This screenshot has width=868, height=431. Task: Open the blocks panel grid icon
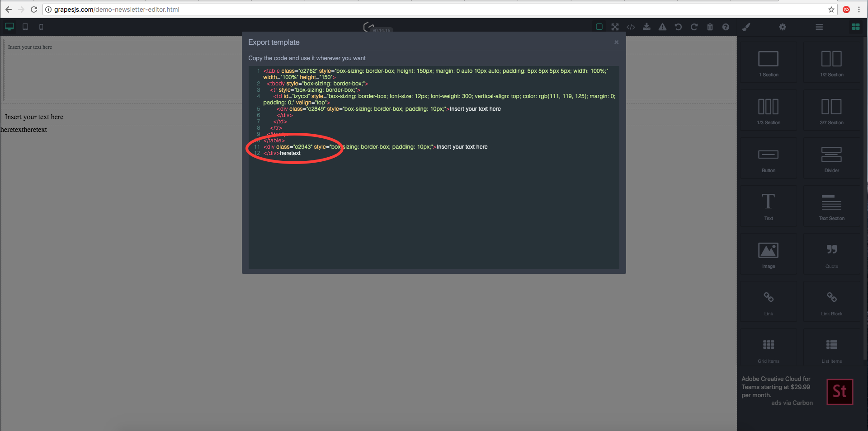point(855,27)
